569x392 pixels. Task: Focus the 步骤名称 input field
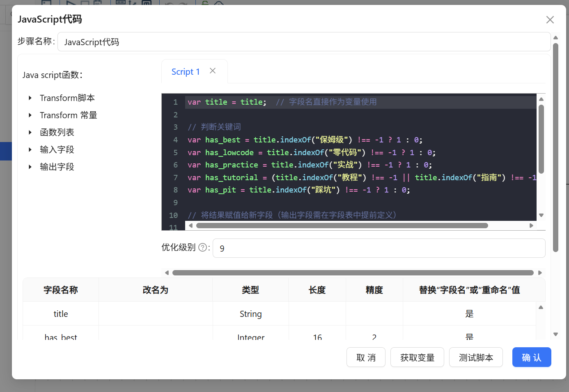pos(304,42)
